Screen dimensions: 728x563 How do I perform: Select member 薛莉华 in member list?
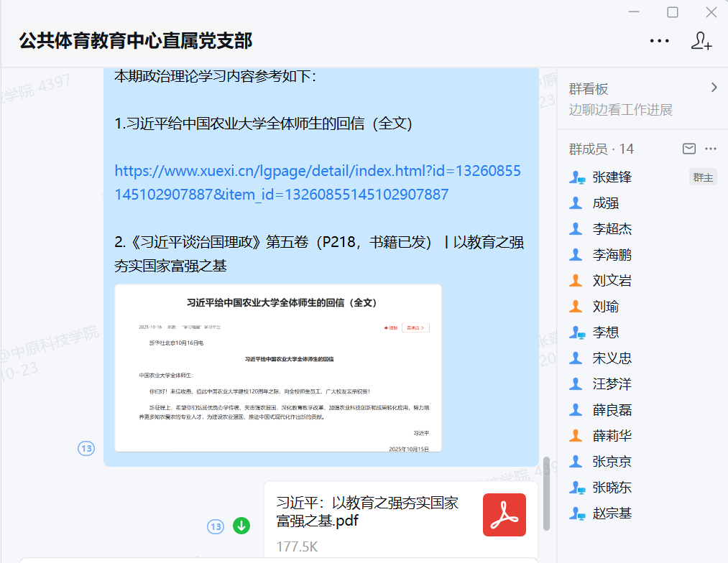pyautogui.click(x=612, y=436)
